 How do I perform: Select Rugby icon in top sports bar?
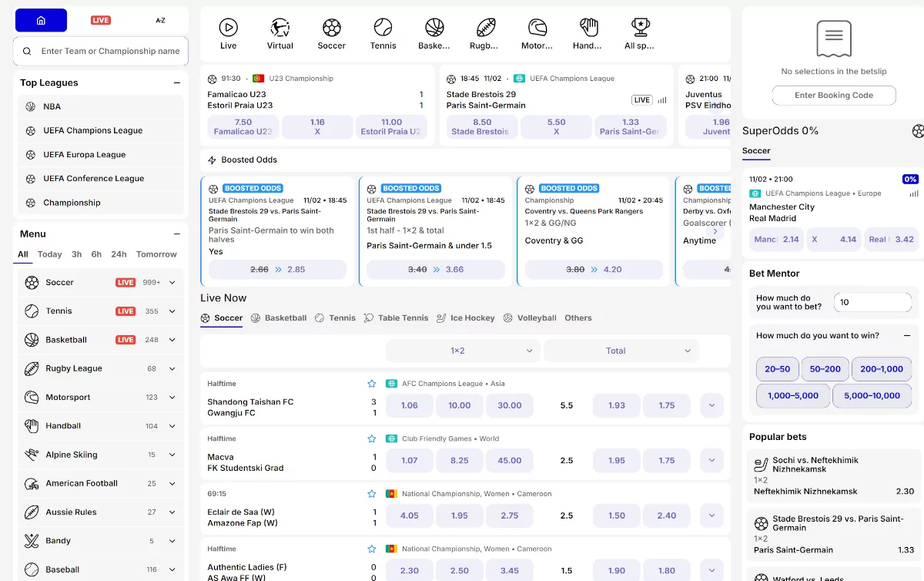click(486, 28)
